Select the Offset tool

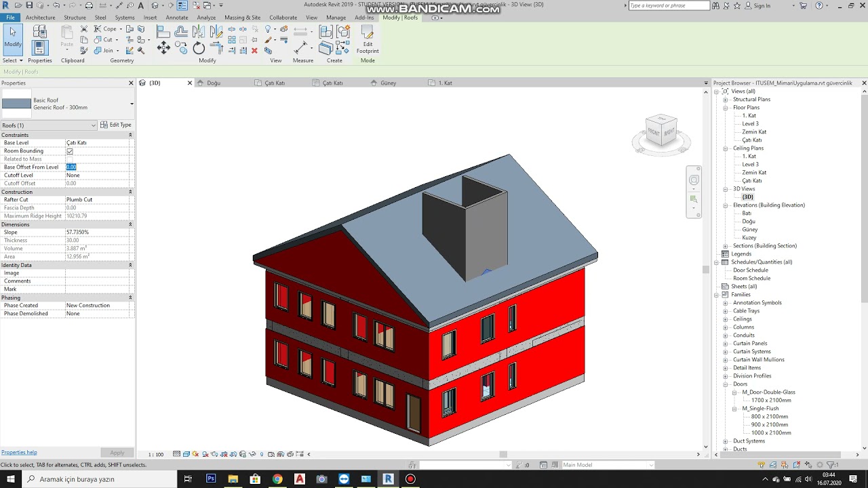(180, 31)
